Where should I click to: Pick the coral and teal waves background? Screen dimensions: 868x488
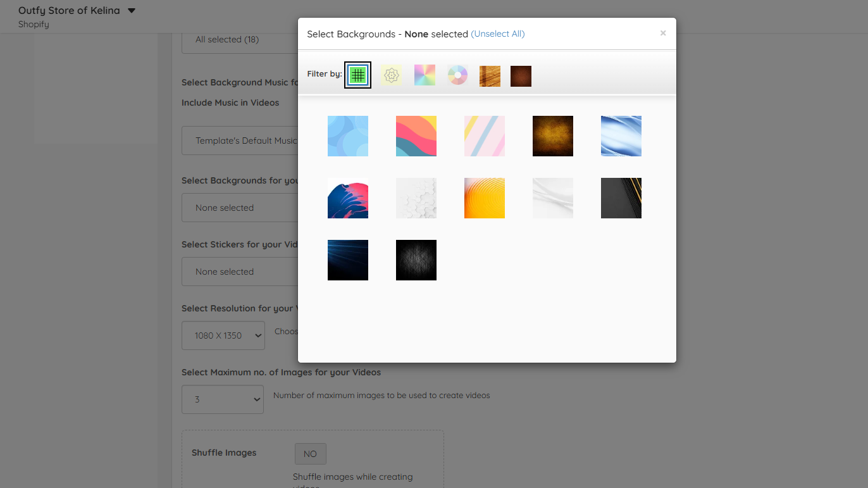pos(416,136)
